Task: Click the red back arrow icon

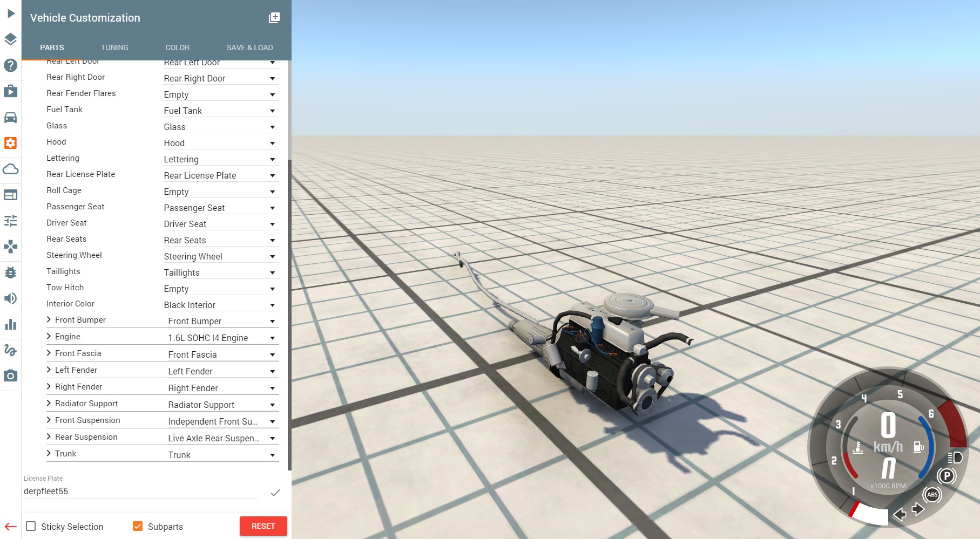Action: pyautogui.click(x=11, y=527)
